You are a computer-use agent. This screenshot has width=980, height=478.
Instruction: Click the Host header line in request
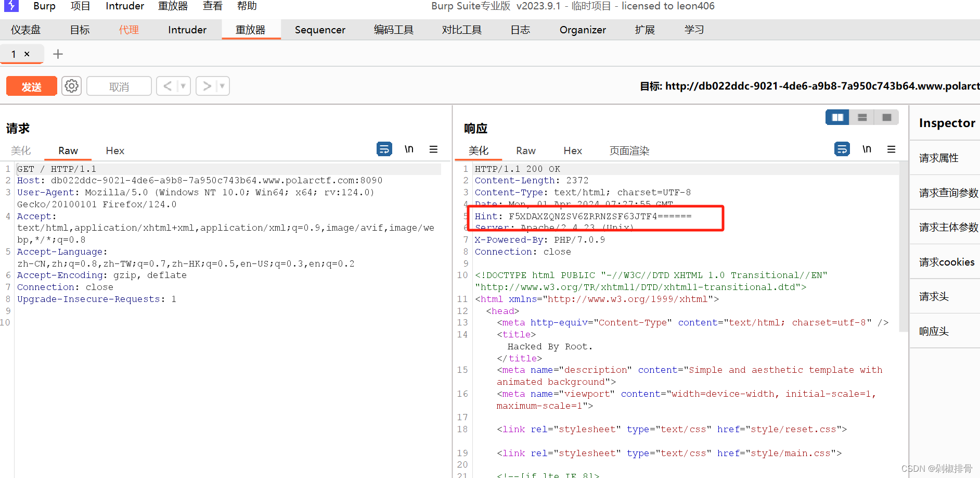tap(200, 180)
